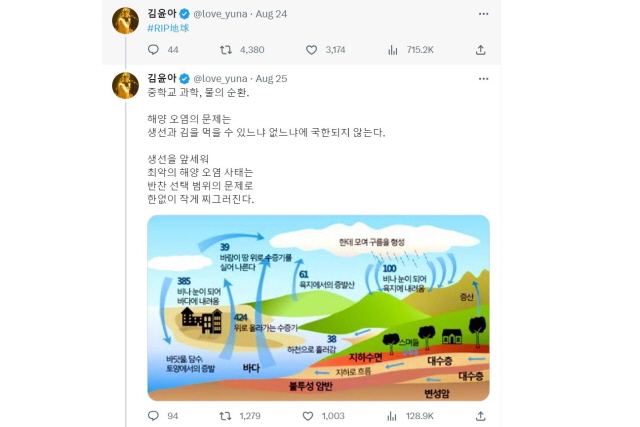Retweet the Aug 24 tweet
Screen dimensions: 640x427
226,49
